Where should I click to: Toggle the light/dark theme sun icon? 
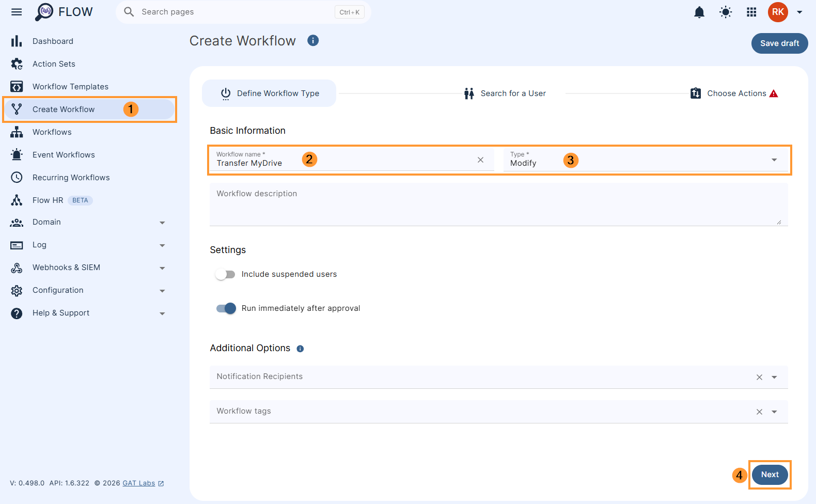click(726, 12)
